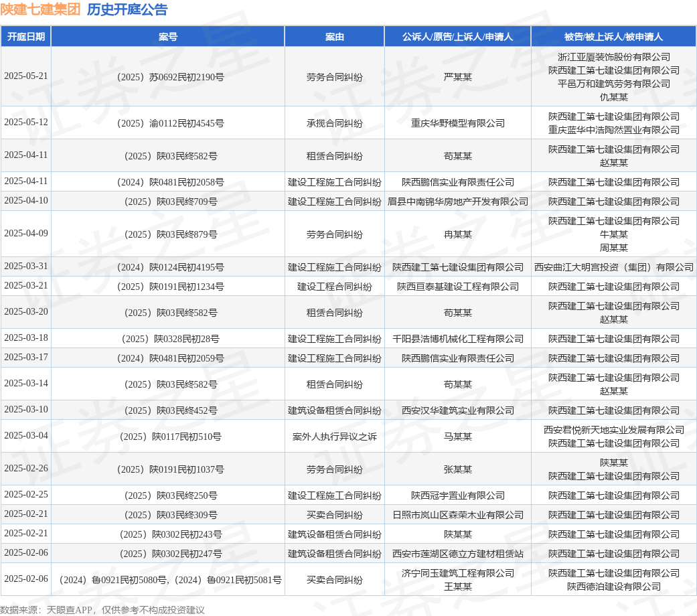This screenshot has height=616, width=697.
Task: Click case number (2025)陕0302民初243号
Action: click(170, 535)
